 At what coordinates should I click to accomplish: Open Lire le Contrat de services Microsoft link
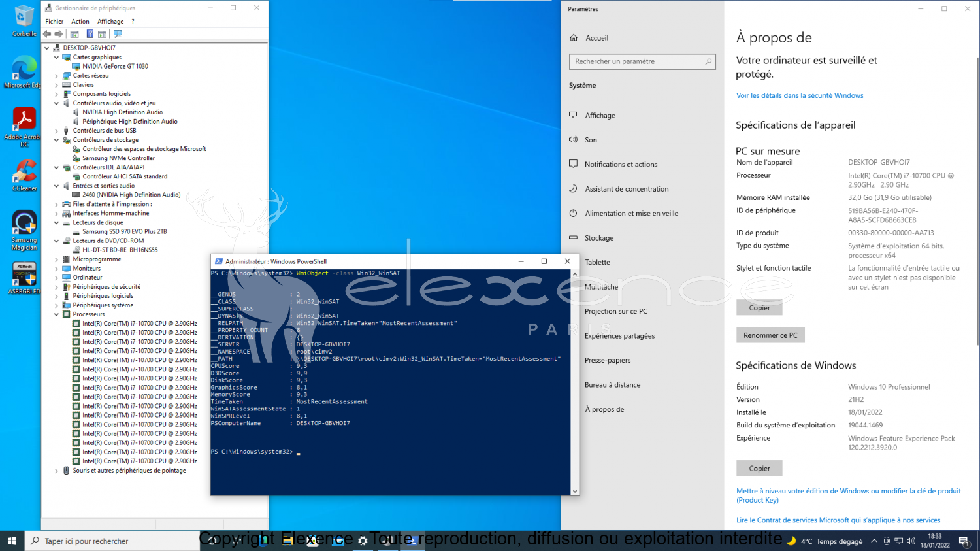(x=838, y=520)
